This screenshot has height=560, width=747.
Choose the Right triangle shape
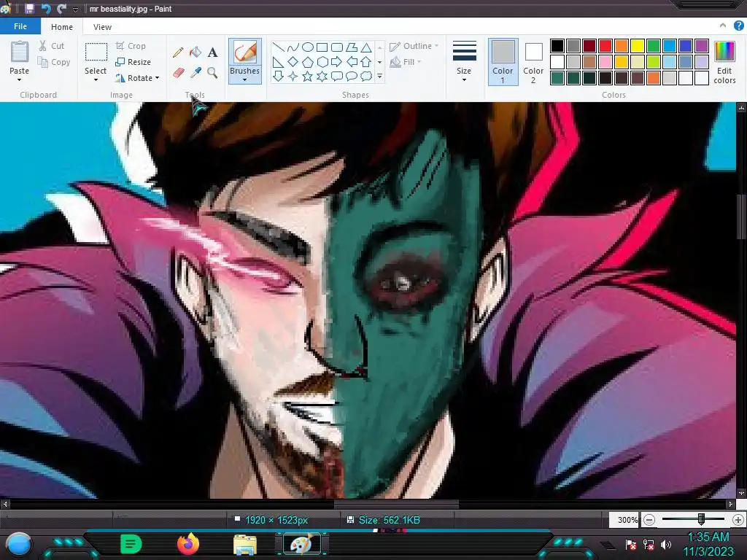(278, 62)
